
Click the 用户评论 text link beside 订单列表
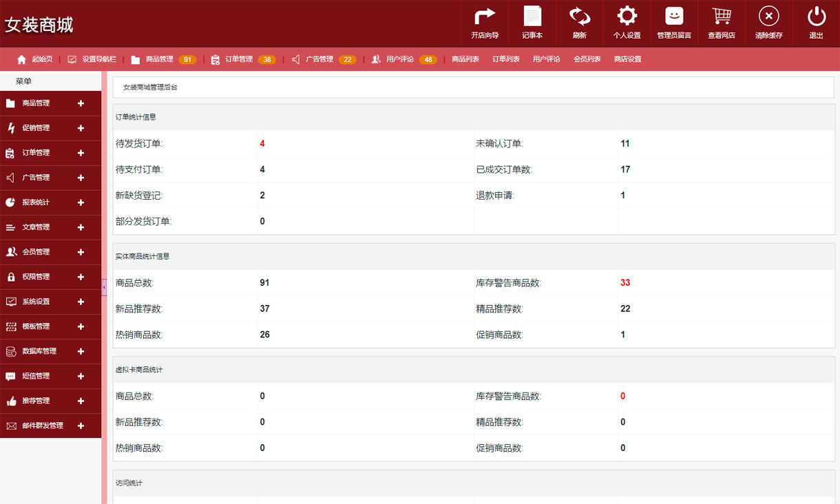click(x=547, y=59)
